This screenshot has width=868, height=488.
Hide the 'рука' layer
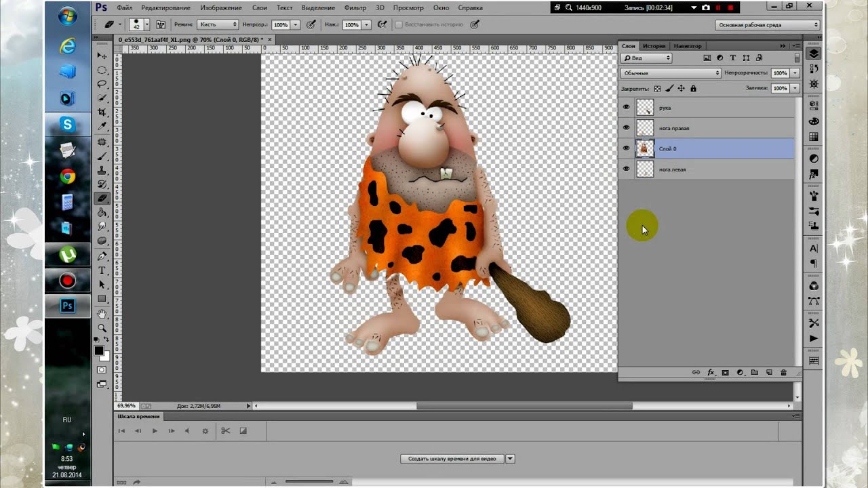click(x=626, y=107)
